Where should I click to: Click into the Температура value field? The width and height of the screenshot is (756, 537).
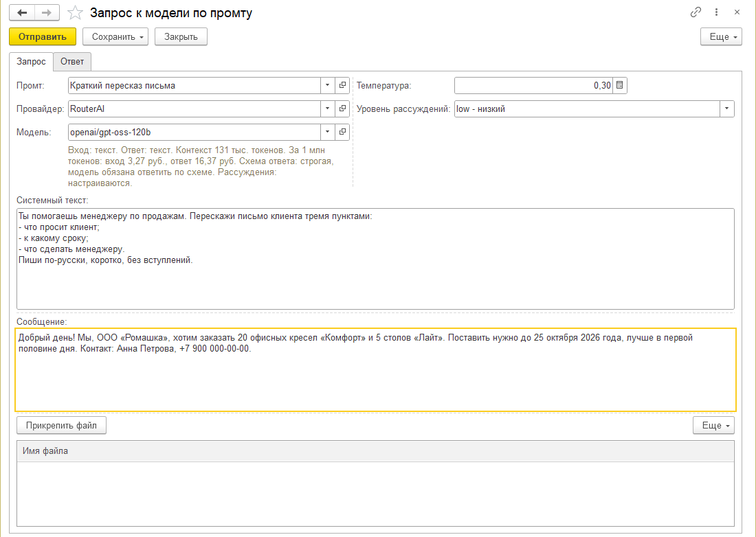(534, 85)
